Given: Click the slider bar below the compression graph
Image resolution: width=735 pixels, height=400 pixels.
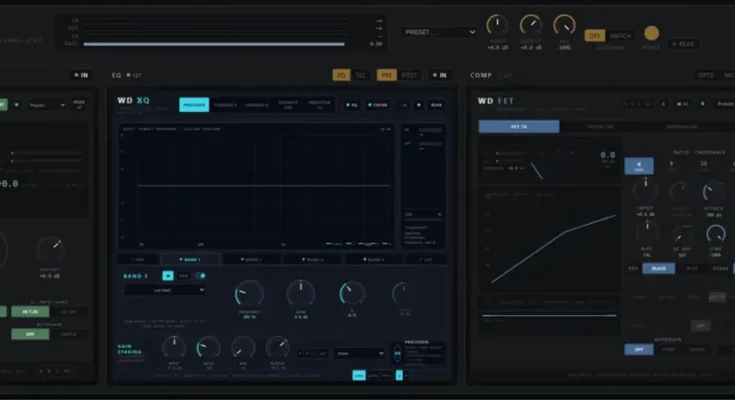Looking at the screenshot, I should 549,316.
